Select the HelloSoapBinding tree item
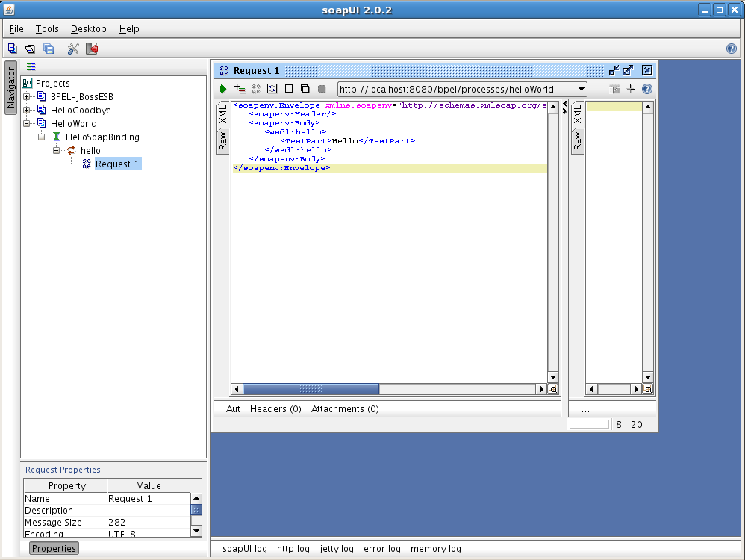Image resolution: width=745 pixels, height=560 pixels. (102, 137)
